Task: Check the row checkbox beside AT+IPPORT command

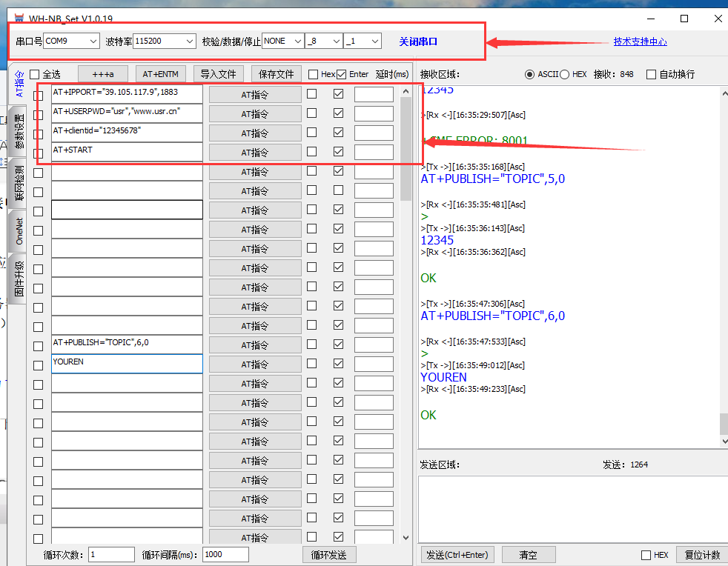Action: [39, 95]
